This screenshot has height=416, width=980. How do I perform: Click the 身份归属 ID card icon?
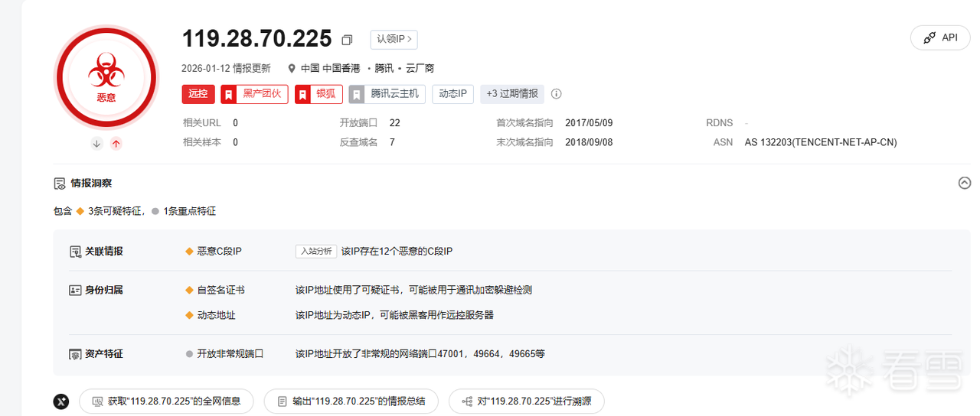(75, 291)
